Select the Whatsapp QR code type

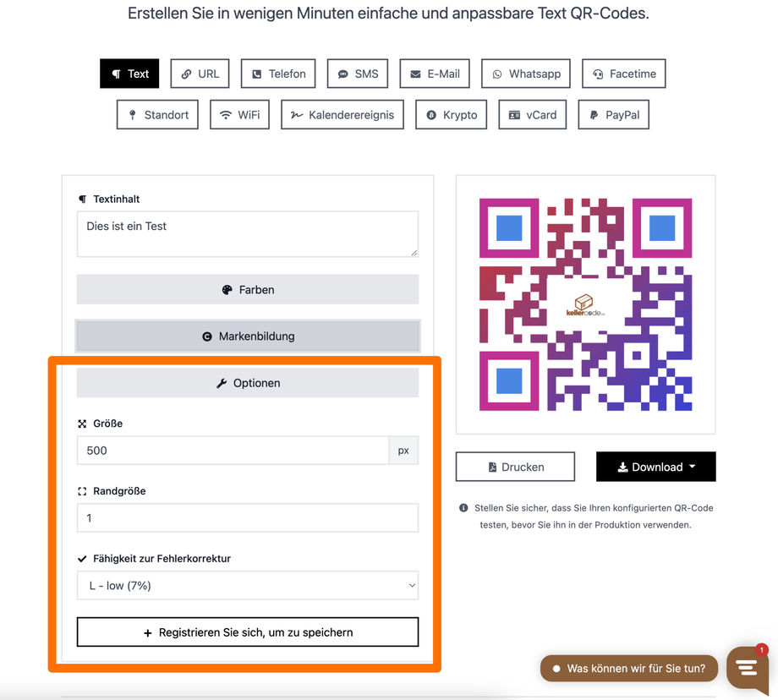tap(526, 74)
